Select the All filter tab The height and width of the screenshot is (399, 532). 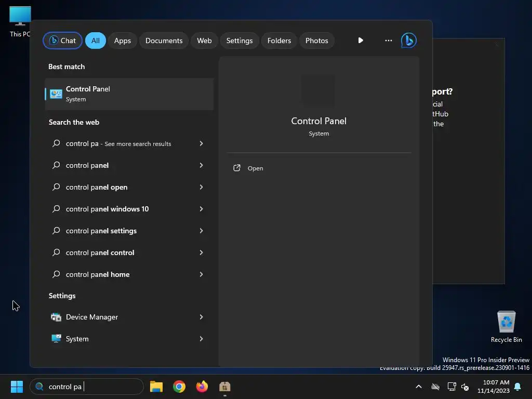(x=96, y=41)
